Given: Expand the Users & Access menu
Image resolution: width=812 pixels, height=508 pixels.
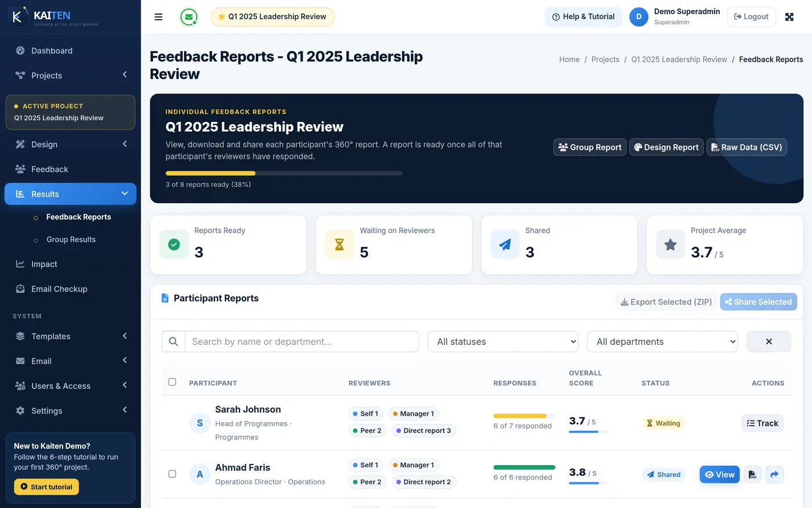Looking at the screenshot, I should click(x=70, y=385).
